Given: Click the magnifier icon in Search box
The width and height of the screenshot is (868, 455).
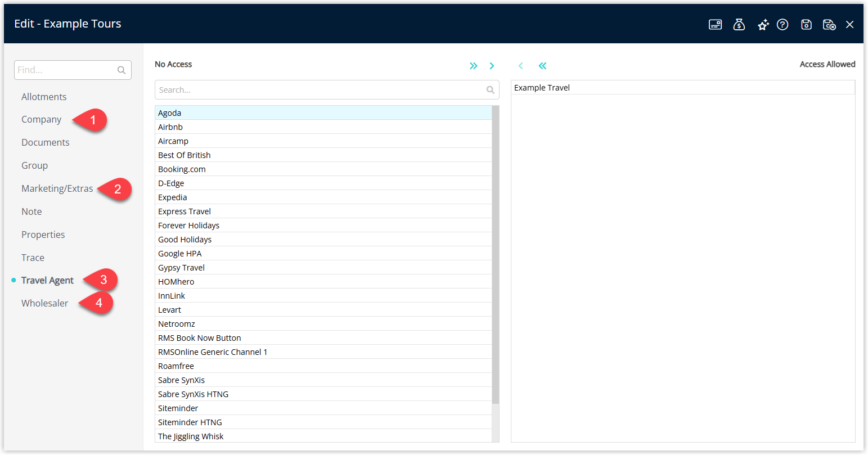Looking at the screenshot, I should click(x=491, y=90).
